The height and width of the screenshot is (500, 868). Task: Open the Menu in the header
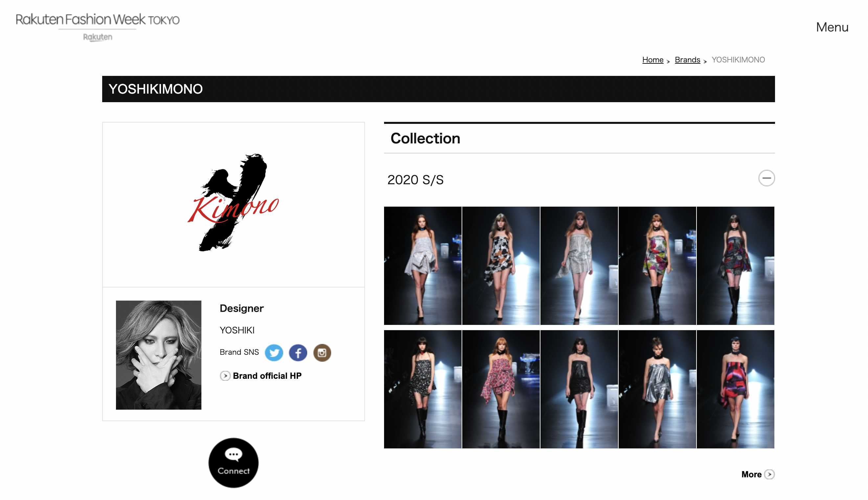832,27
